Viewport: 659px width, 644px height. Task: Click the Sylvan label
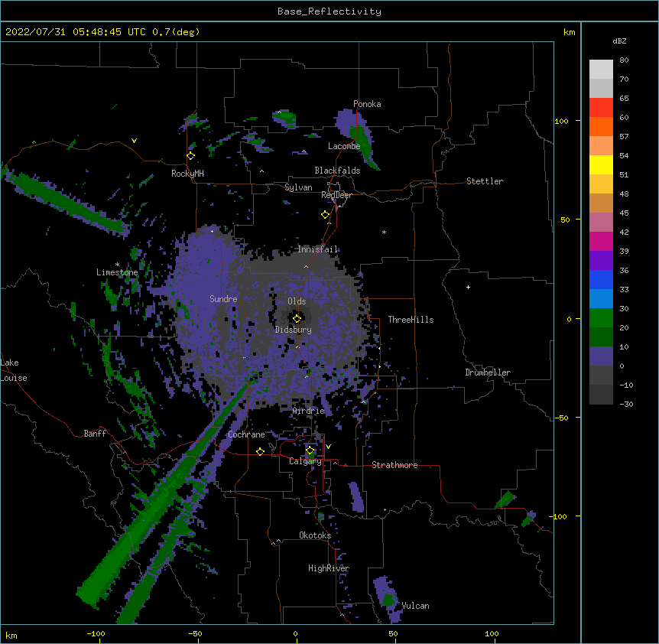298,187
